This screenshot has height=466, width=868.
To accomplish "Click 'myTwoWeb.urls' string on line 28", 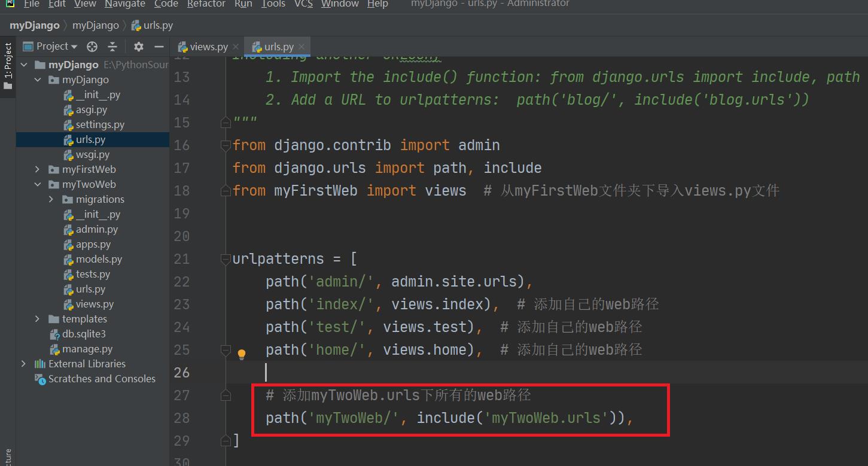I will pos(546,418).
